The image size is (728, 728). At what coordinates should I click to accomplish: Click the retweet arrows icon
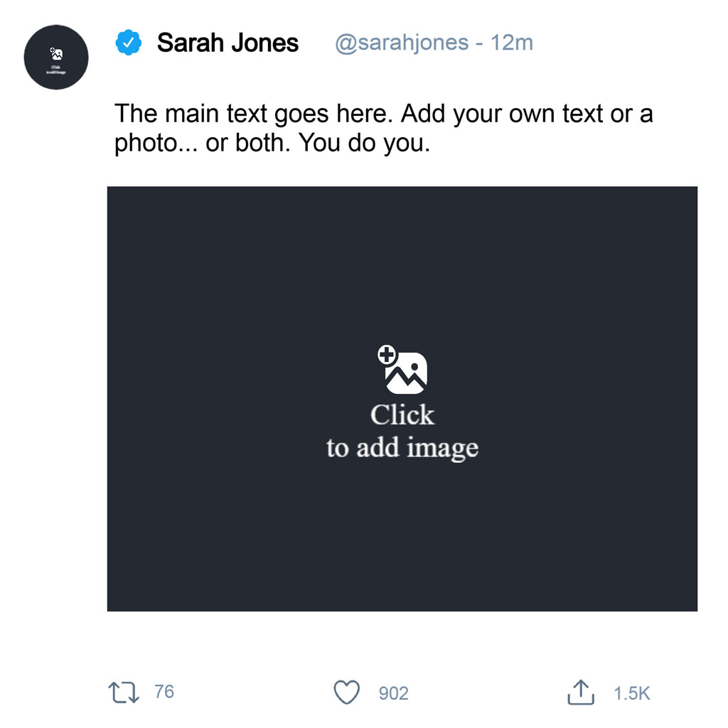pos(122,692)
